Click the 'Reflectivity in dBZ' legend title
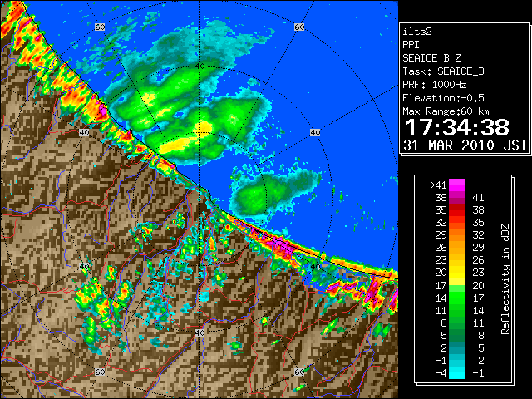The width and height of the screenshot is (532, 399). click(505, 279)
